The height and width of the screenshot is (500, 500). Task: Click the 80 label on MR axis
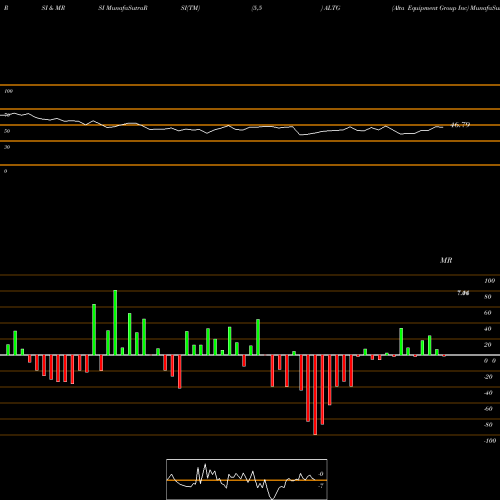click(488, 297)
